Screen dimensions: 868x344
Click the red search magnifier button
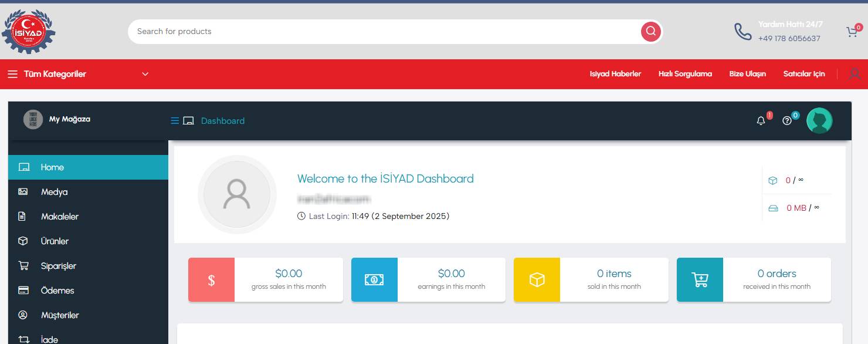[x=650, y=32]
